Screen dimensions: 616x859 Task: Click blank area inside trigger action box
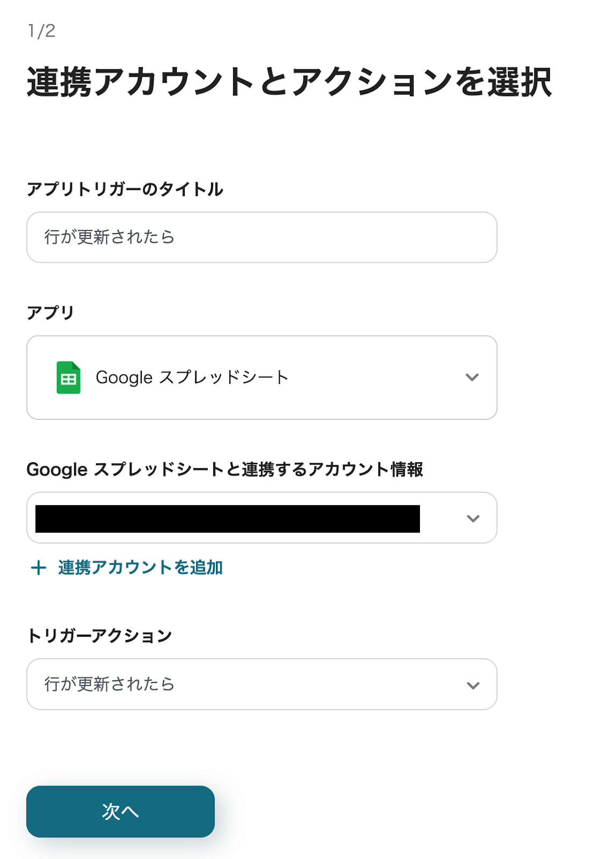pyautogui.click(x=322, y=685)
